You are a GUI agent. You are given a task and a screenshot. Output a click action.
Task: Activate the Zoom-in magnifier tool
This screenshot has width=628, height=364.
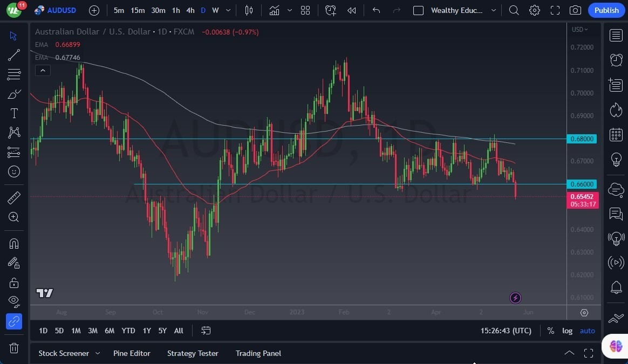tap(14, 217)
